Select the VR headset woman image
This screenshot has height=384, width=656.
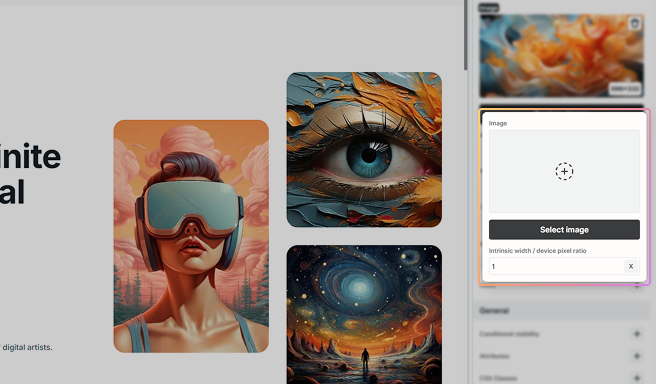click(191, 236)
